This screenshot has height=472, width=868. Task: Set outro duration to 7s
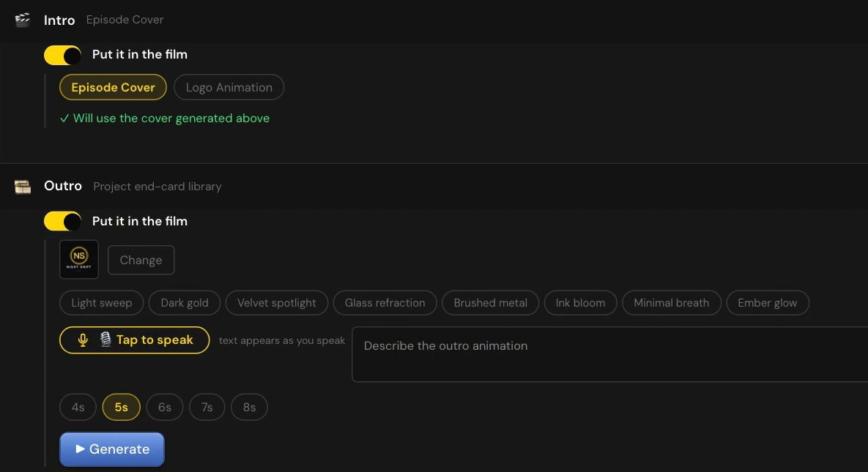tap(207, 408)
